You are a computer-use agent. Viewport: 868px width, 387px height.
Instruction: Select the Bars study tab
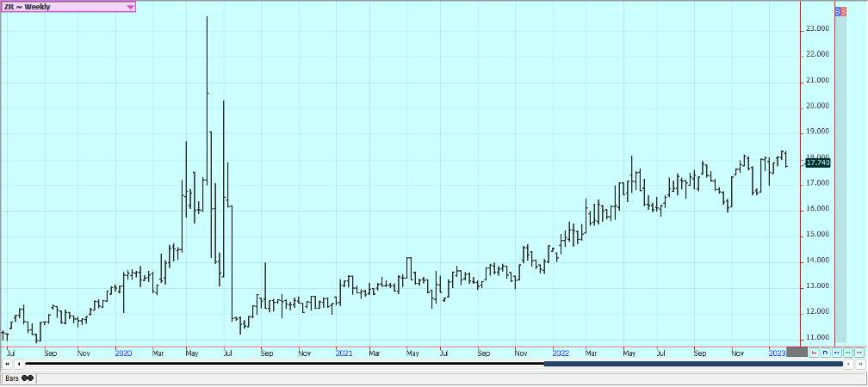(x=18, y=378)
